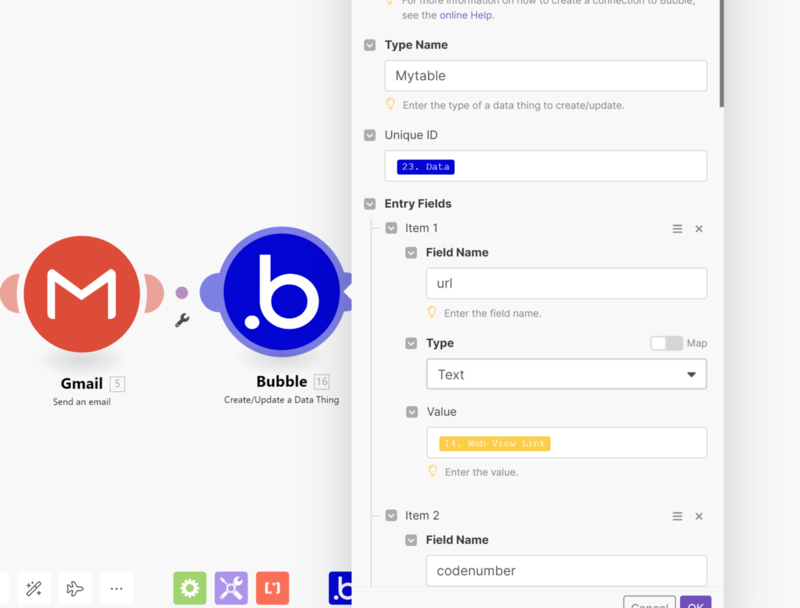Toggle the Map switch for Type
The height and width of the screenshot is (608, 800).
tap(666, 343)
